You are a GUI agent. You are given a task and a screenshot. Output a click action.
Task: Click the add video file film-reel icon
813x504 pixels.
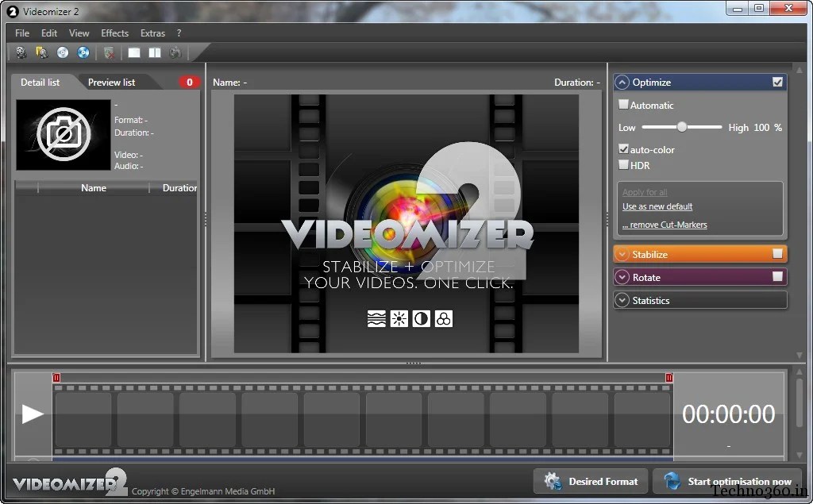click(x=21, y=52)
